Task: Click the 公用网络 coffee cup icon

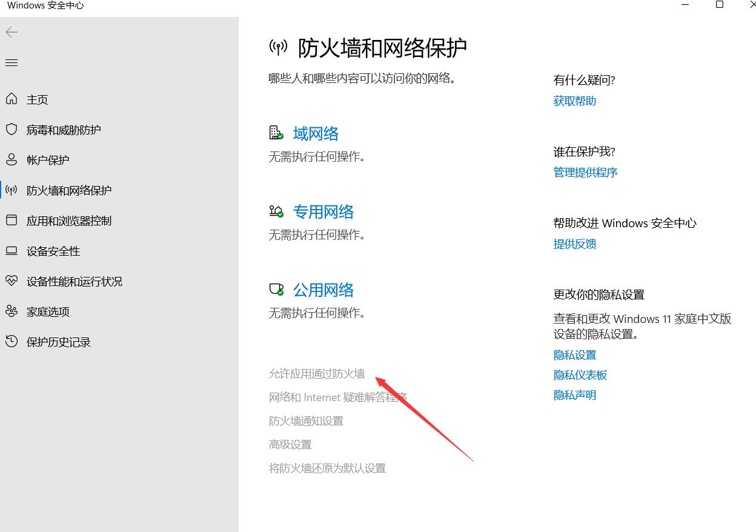Action: 276,289
